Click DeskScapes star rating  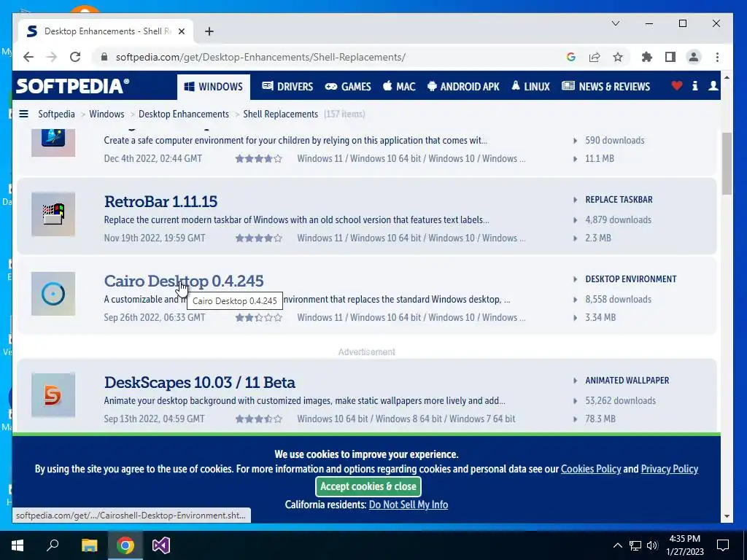pyautogui.click(x=259, y=419)
